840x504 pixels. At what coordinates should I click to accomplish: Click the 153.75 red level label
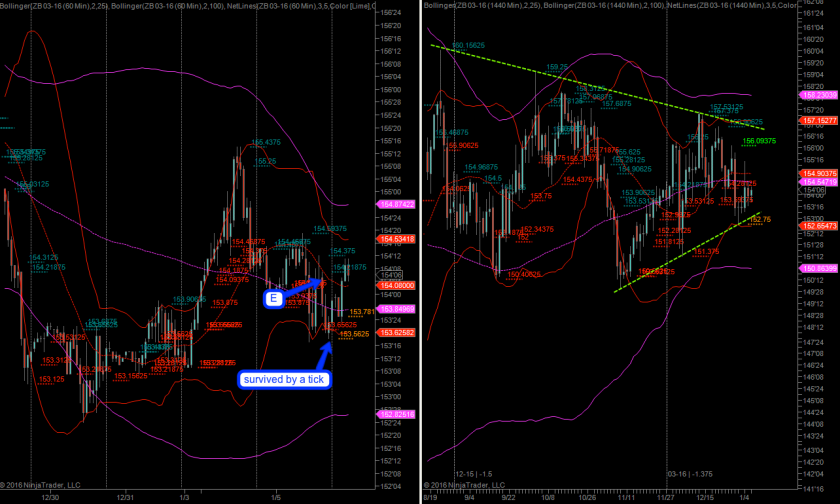coord(541,196)
